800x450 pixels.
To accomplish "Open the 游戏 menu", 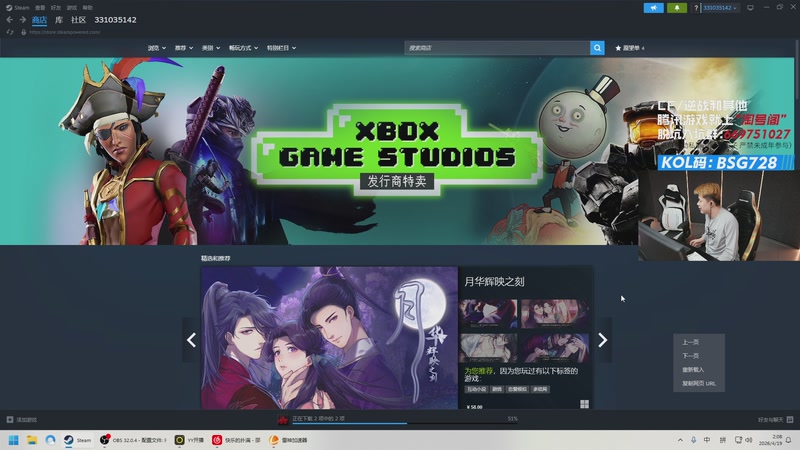I will click(x=71, y=8).
